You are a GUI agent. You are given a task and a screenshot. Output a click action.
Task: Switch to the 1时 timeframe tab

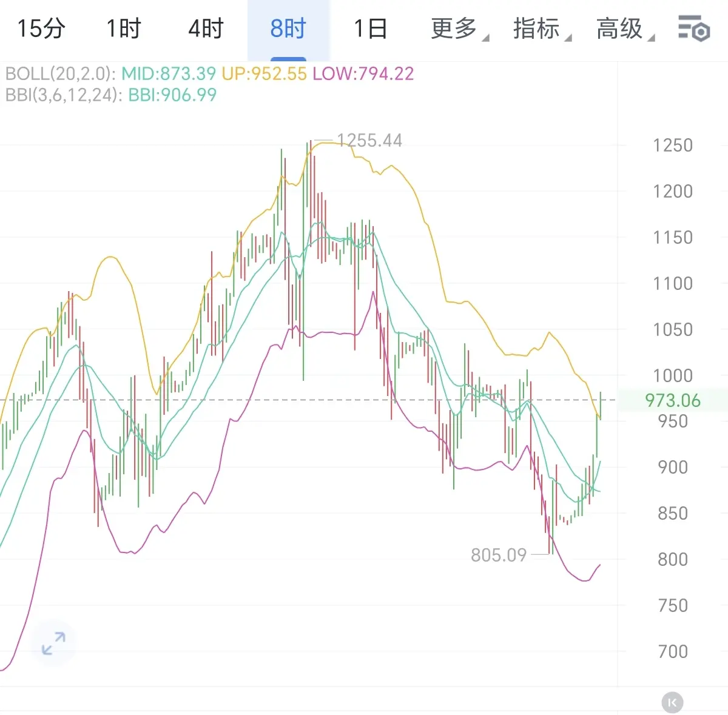tap(124, 29)
